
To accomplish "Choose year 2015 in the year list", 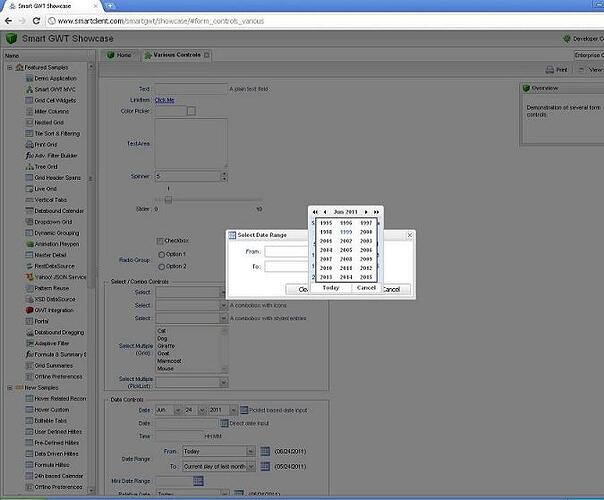I will [366, 277].
